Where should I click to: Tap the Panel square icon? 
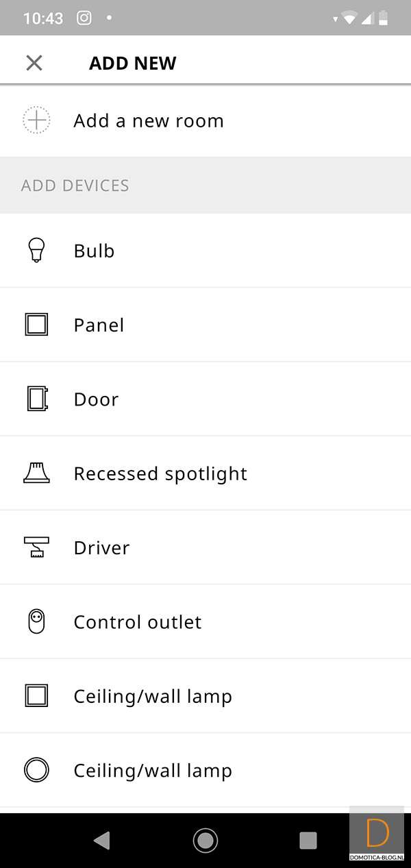(36, 325)
